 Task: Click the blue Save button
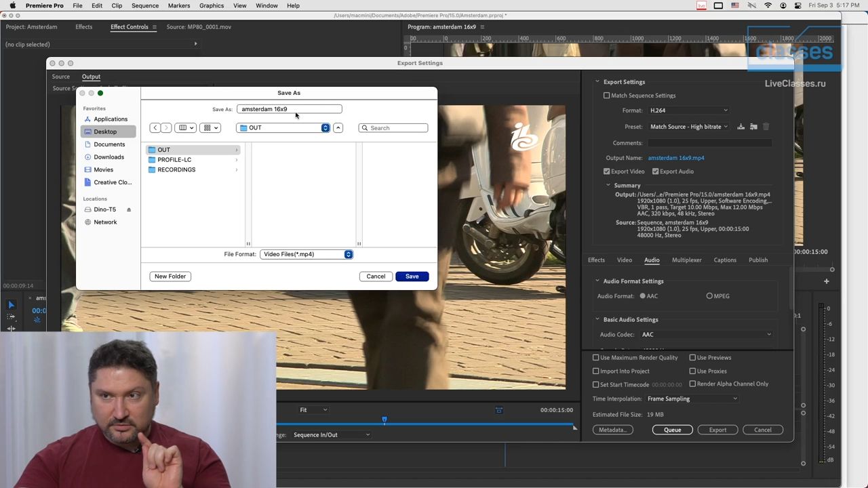pos(412,277)
